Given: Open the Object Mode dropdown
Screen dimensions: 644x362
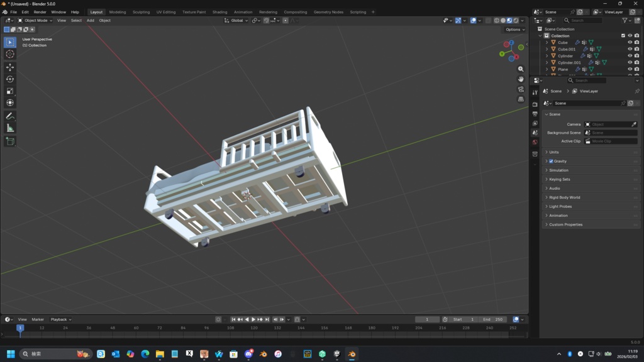Looking at the screenshot, I should (35, 21).
